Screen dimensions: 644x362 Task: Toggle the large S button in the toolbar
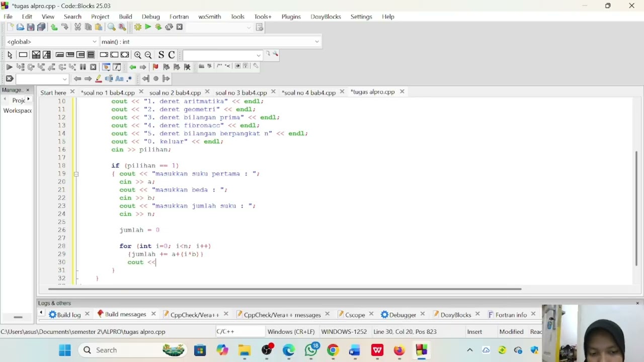[x=161, y=55]
